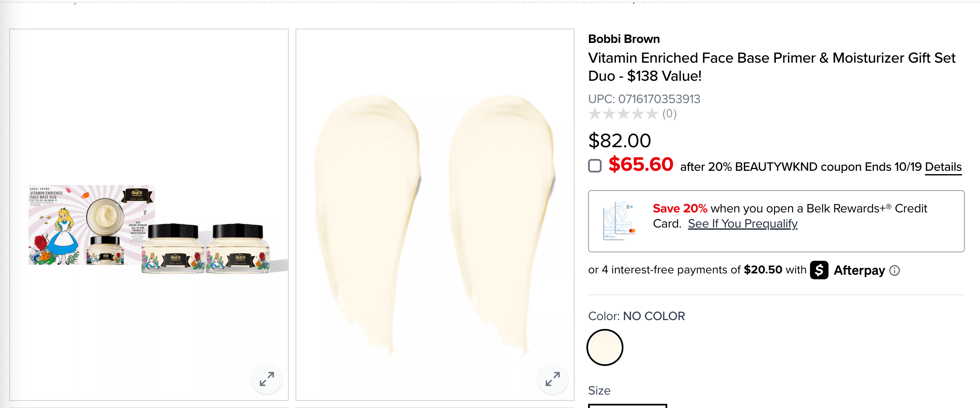Click the Vitamin Enriched Face Base product title
This screenshot has width=980, height=408.
click(x=771, y=66)
